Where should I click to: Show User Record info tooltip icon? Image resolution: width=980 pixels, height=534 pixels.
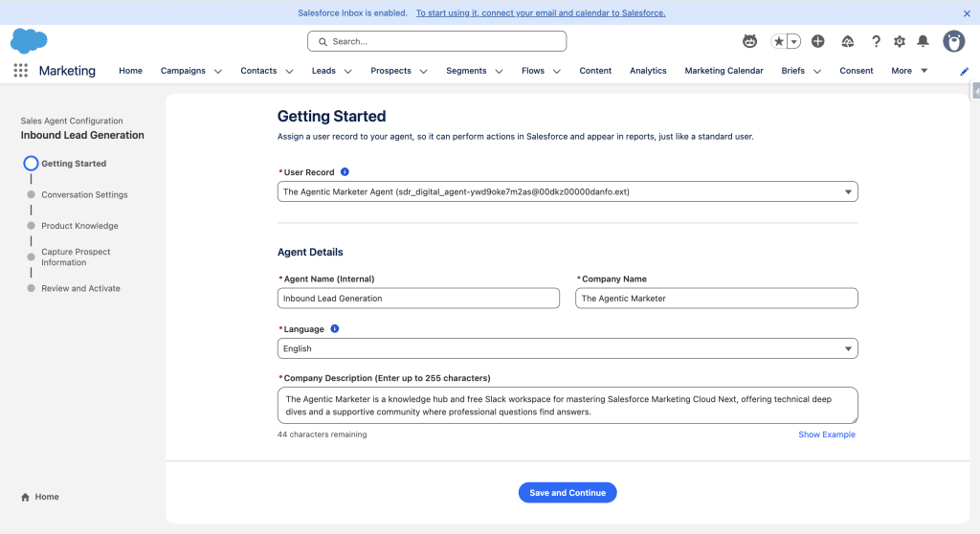tap(345, 172)
